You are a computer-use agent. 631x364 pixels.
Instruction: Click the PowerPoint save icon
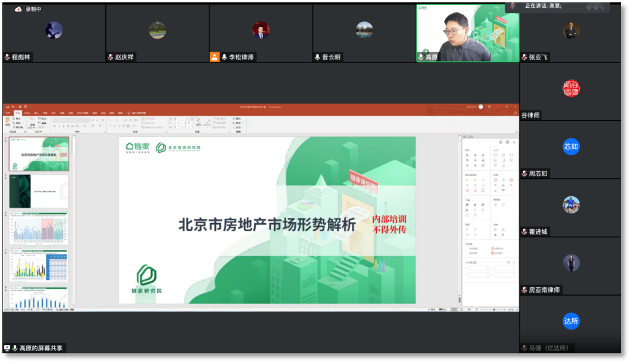pyautogui.click(x=7, y=106)
